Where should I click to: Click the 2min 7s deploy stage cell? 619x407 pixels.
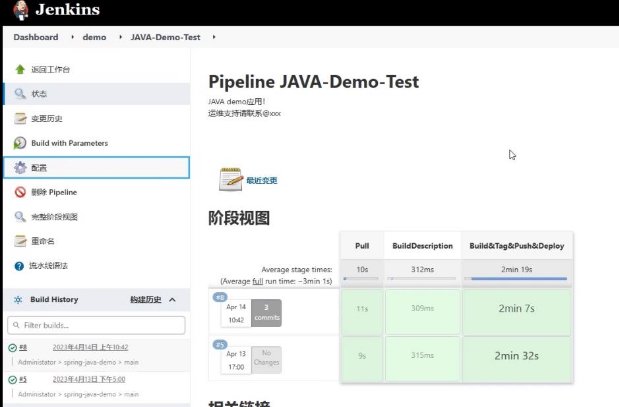pyautogui.click(x=517, y=312)
